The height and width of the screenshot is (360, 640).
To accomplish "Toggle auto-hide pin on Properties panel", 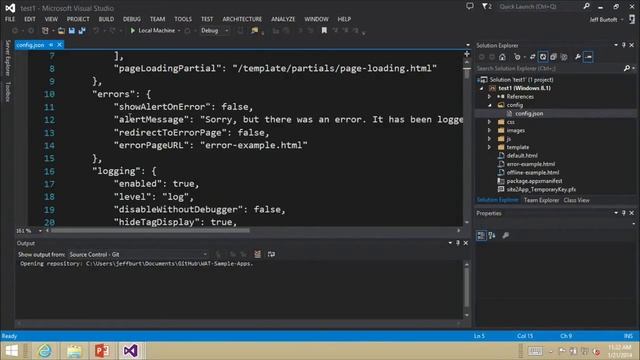I will (624, 213).
